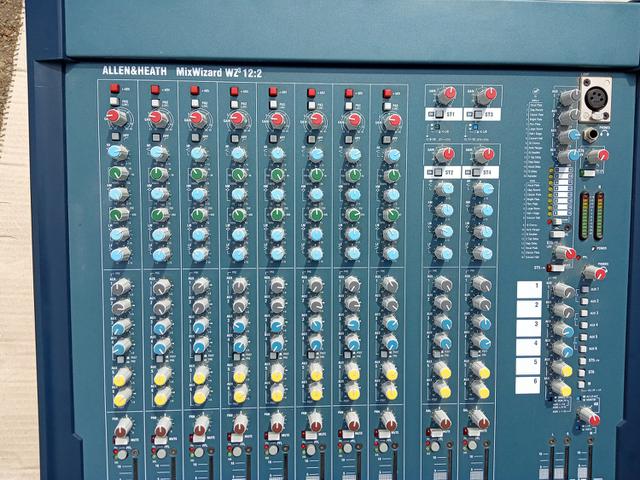Click the XLR lamp connector at top right
Image resolution: width=640 pixels, height=480 pixels.
[595, 98]
